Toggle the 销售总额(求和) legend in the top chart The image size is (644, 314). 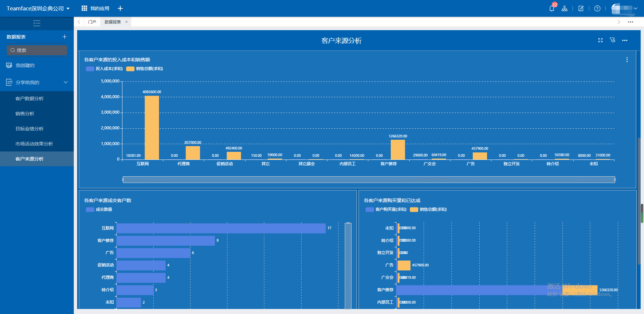(145, 69)
